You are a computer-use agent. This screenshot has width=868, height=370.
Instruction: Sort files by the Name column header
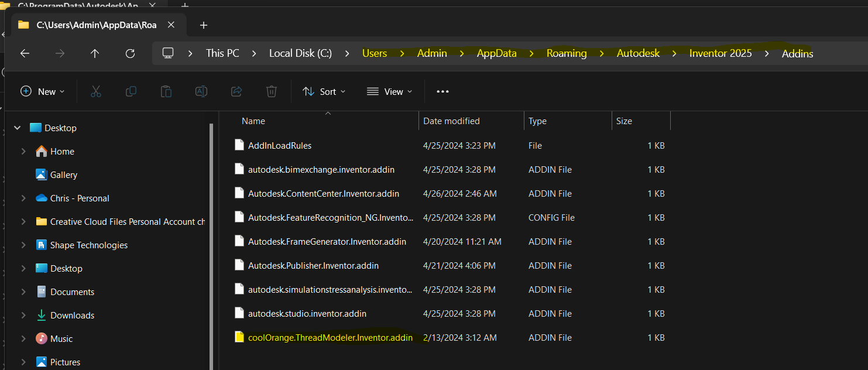point(253,121)
